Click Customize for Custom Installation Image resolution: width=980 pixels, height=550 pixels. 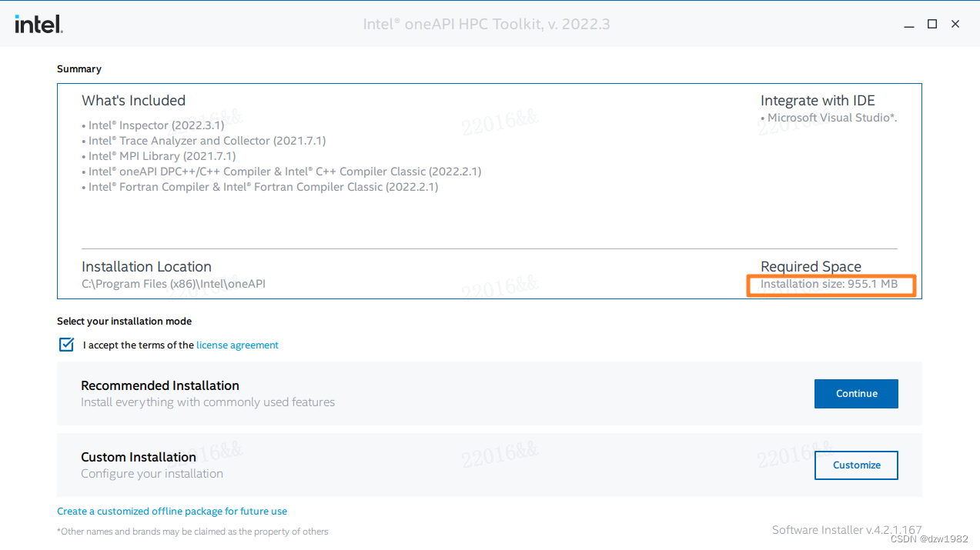(856, 465)
